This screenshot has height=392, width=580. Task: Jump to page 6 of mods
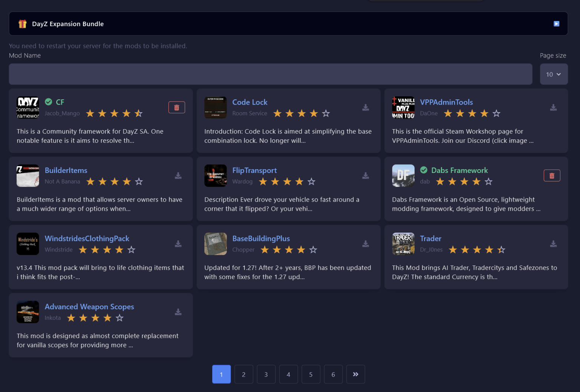333,374
